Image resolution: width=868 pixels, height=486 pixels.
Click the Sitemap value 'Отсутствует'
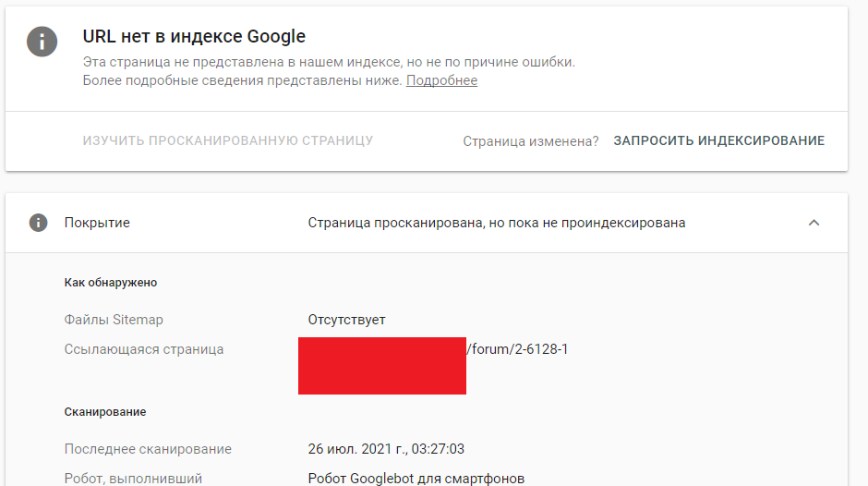(x=346, y=320)
